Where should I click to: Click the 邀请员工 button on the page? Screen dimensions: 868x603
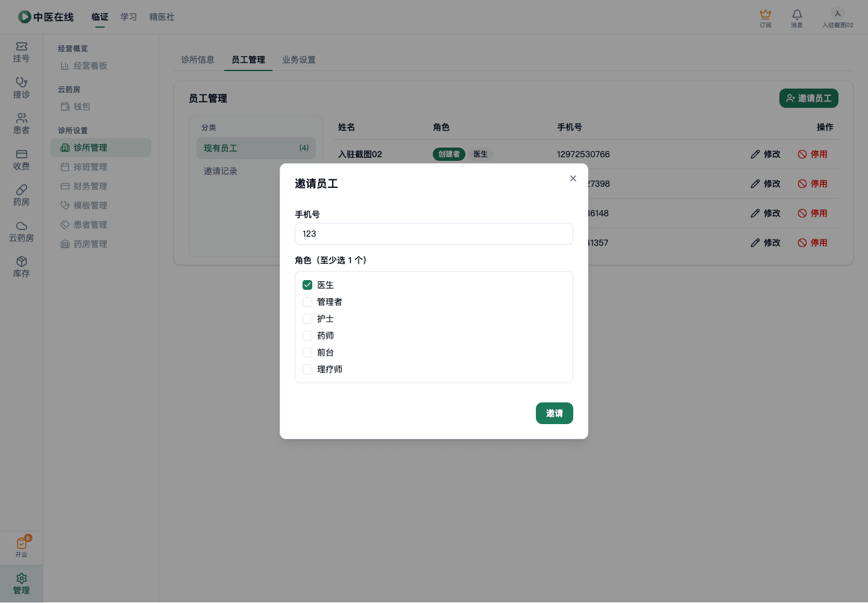(809, 98)
